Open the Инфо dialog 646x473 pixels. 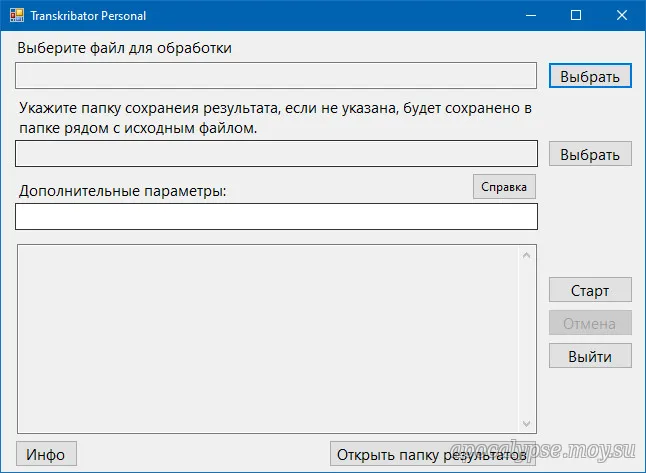coord(46,454)
